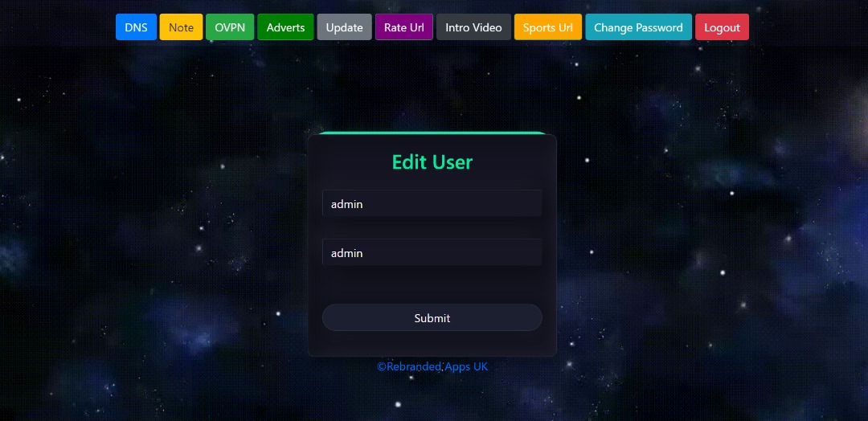
Task: Open the Adverts page
Action: (x=285, y=27)
